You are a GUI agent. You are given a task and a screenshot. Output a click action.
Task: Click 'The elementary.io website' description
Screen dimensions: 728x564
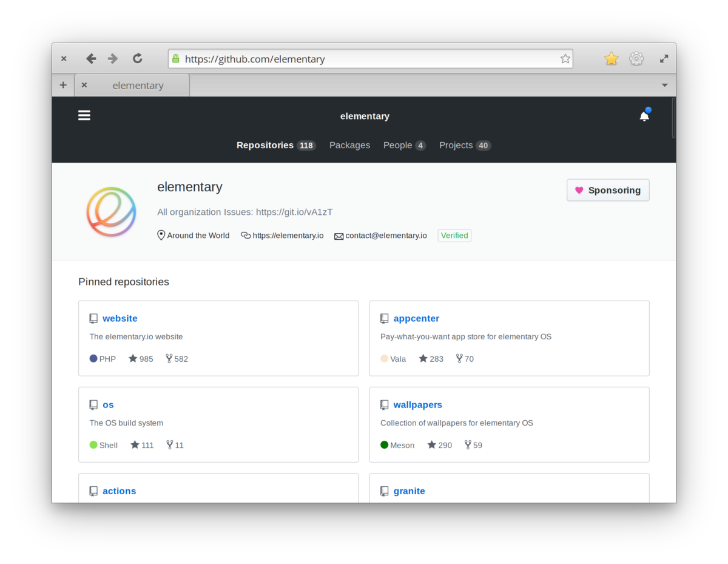click(x=136, y=336)
